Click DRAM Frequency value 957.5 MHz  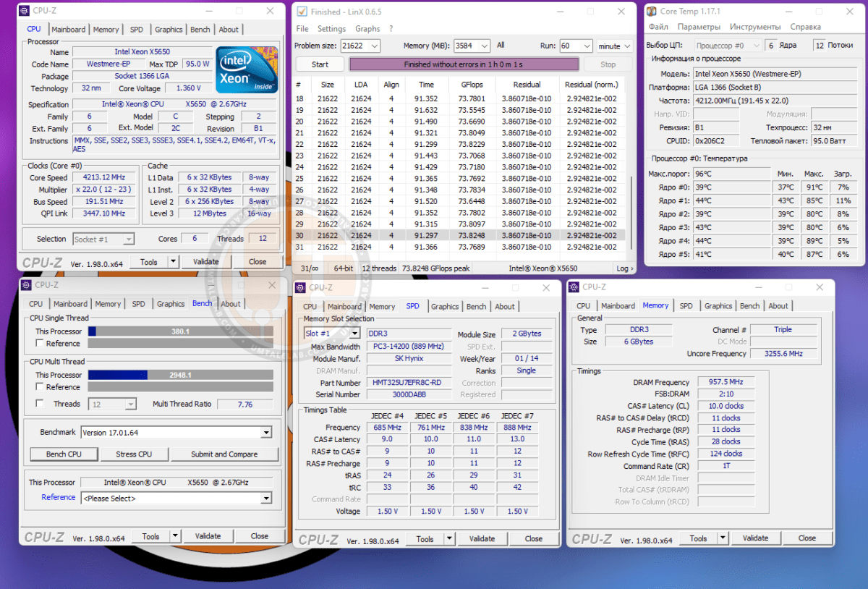726,382
